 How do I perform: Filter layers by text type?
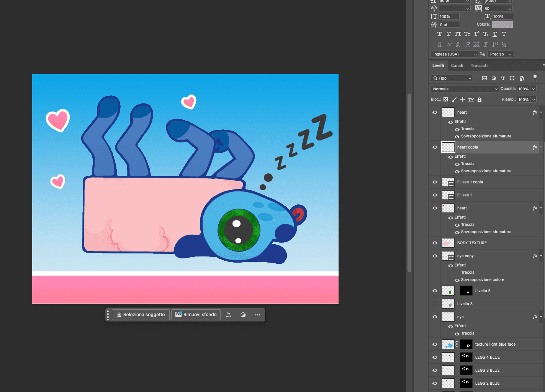pyautogui.click(x=503, y=78)
